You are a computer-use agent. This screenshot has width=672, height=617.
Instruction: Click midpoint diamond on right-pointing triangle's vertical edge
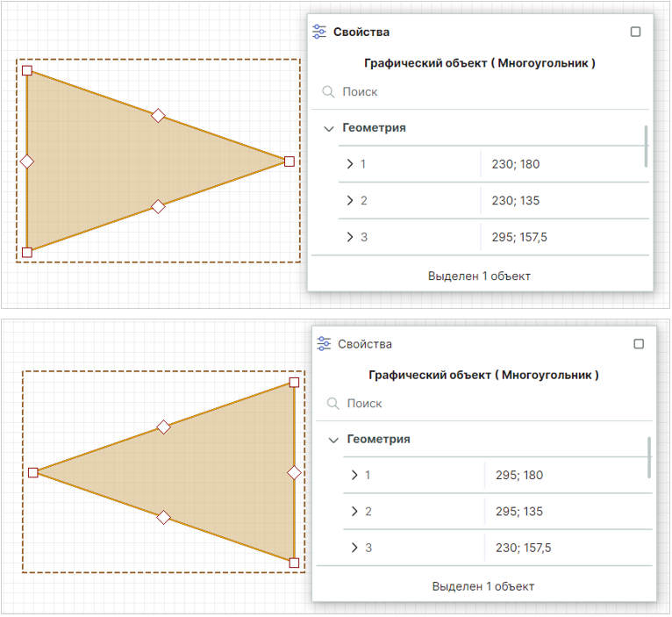(x=26, y=161)
